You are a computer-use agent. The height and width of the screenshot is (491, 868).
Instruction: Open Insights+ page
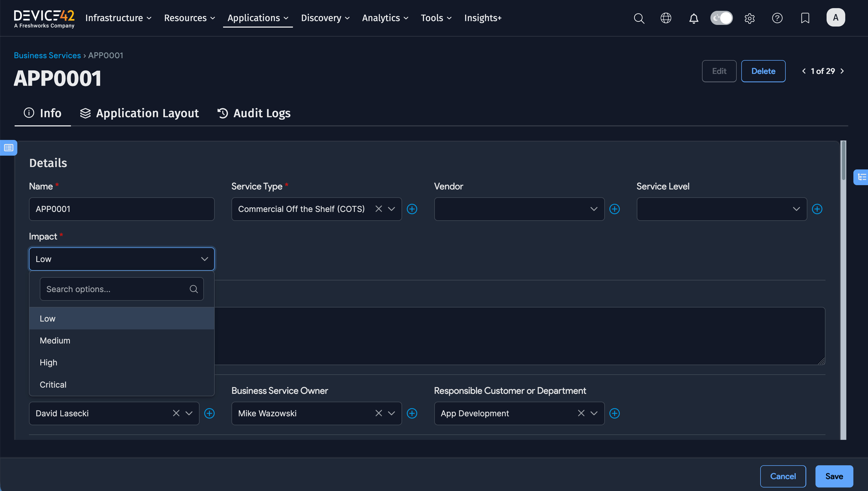[482, 18]
